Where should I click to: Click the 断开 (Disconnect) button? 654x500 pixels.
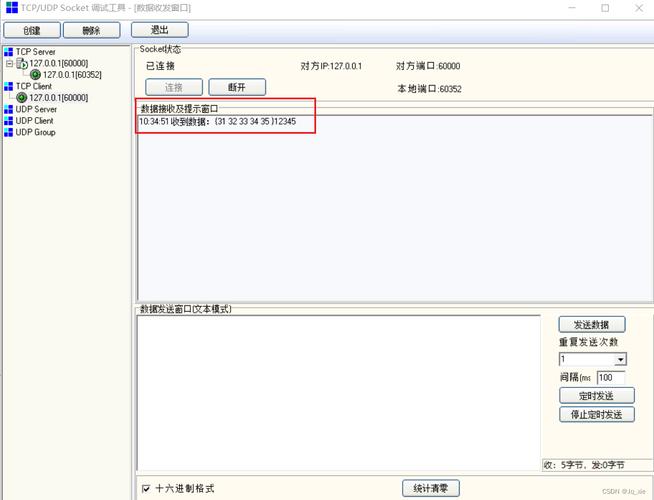[x=237, y=87]
